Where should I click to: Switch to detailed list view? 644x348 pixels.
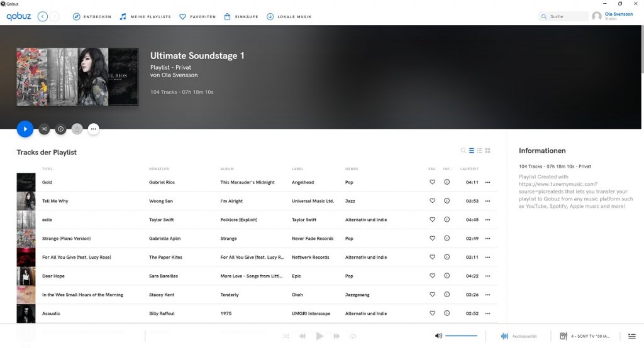(x=472, y=151)
